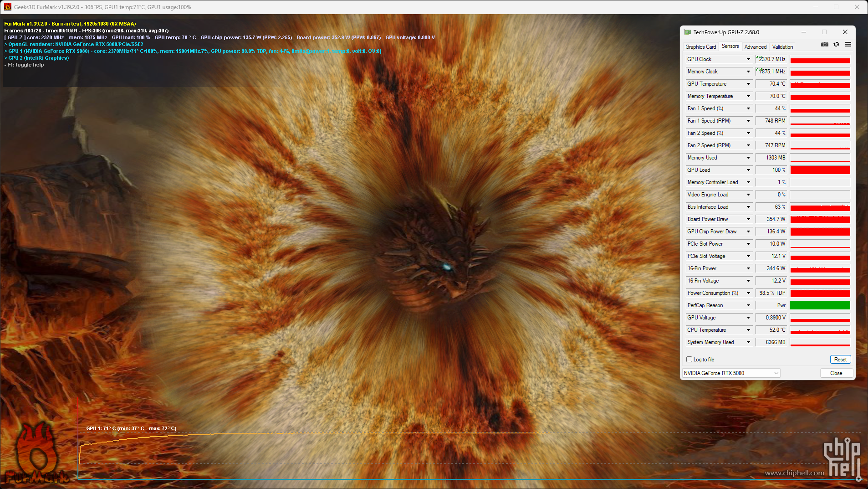The image size is (868, 489).
Task: Expand the Bus Interface Load dropdown
Action: coord(748,207)
